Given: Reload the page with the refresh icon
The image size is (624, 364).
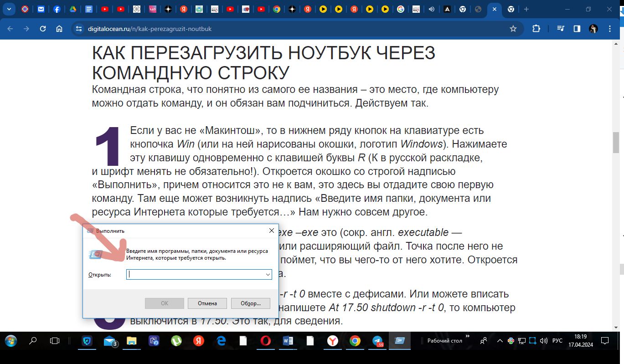Looking at the screenshot, I should click(x=43, y=29).
